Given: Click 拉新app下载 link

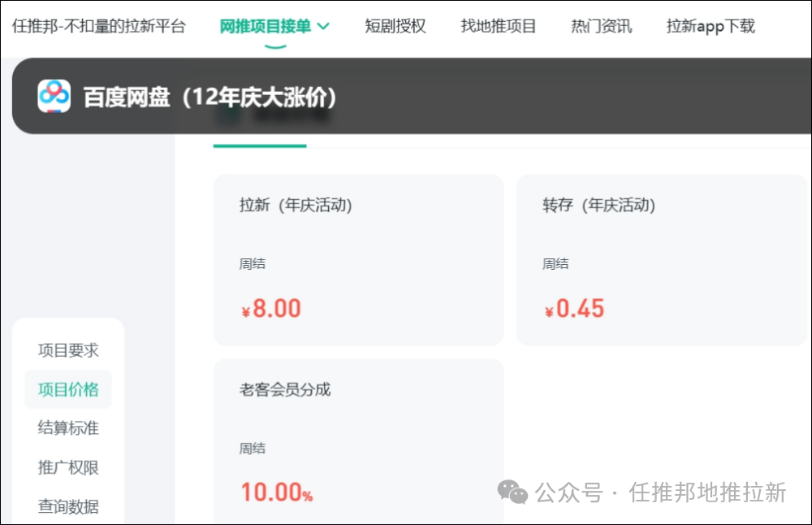Looking at the screenshot, I should point(710,26).
